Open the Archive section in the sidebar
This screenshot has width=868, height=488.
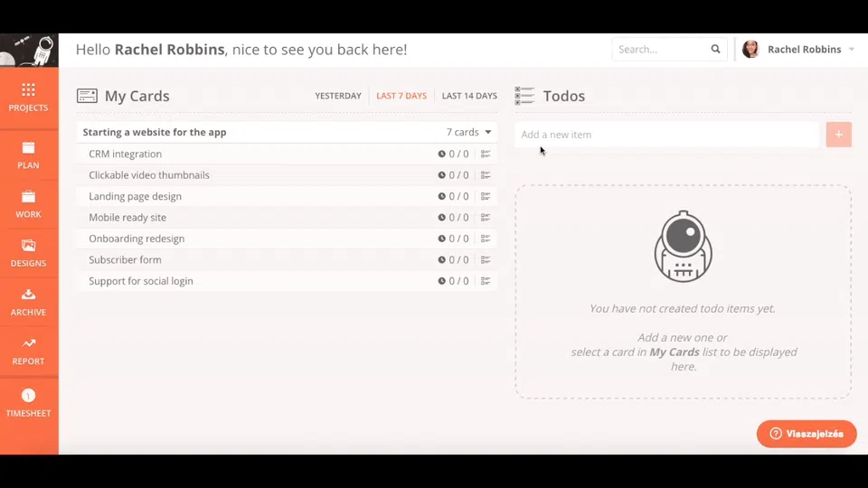pos(28,303)
